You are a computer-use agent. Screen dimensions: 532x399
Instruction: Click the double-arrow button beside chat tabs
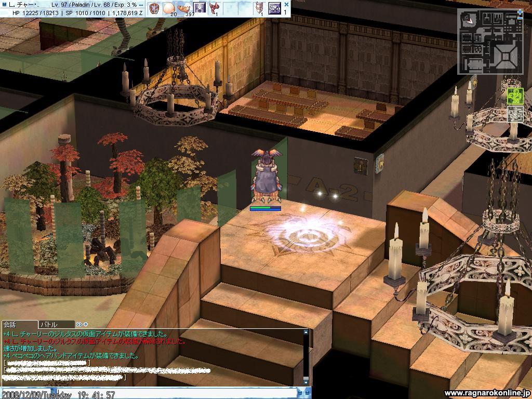(x=79, y=324)
